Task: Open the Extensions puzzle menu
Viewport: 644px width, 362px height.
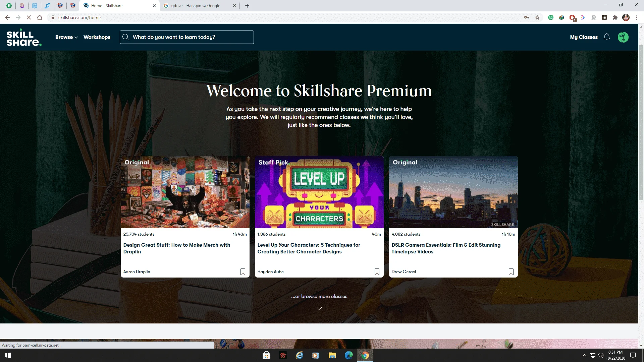Action: (x=615, y=17)
